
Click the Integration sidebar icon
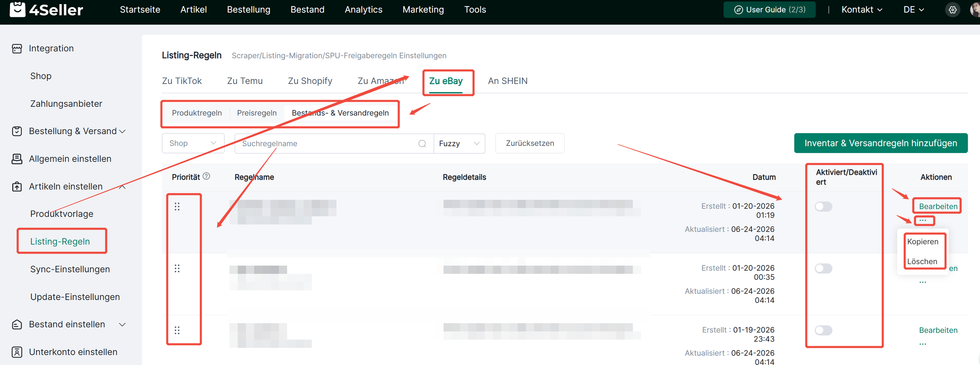coord(17,49)
